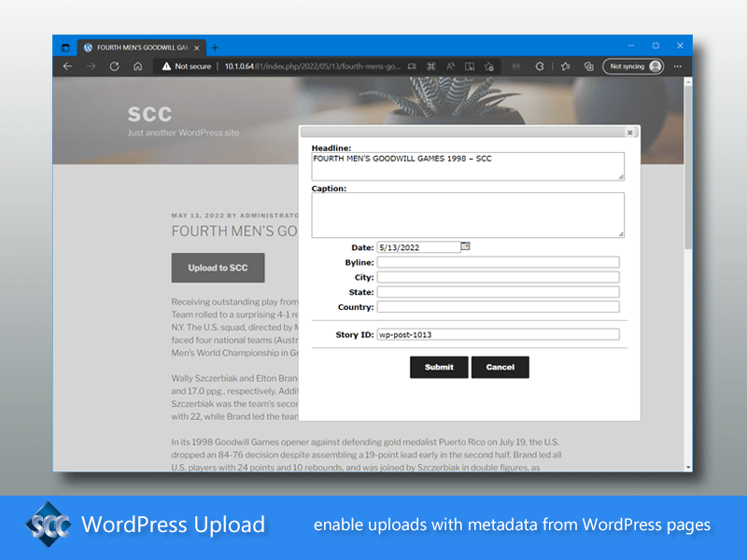
Task: Click the Submit button
Action: [439, 367]
